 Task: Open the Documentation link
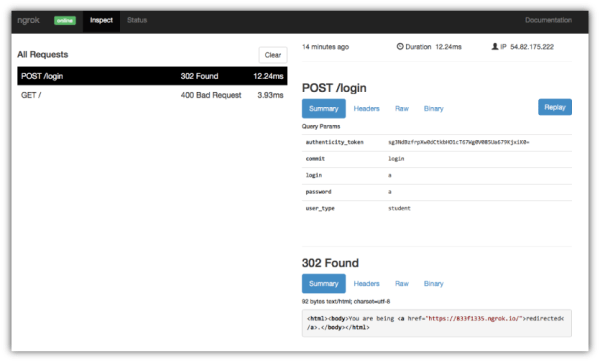pyautogui.click(x=548, y=20)
